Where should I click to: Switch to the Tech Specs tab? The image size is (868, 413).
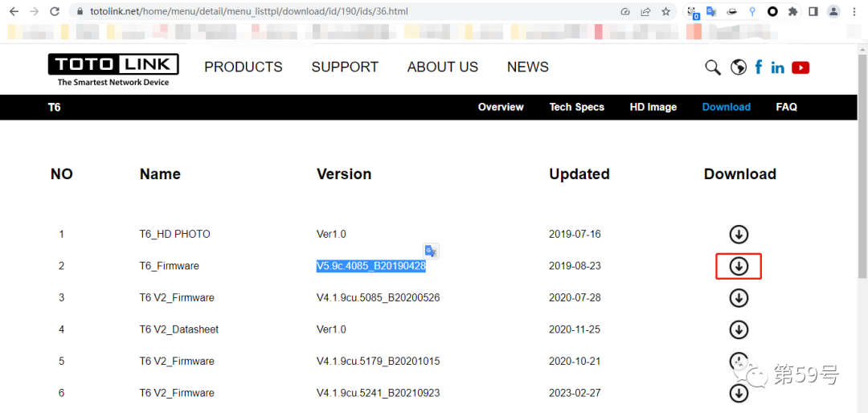(576, 108)
